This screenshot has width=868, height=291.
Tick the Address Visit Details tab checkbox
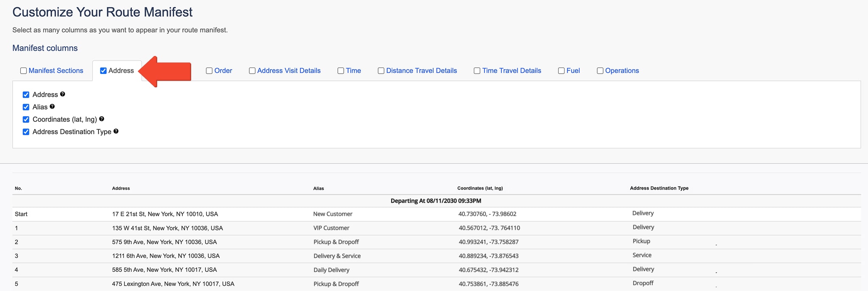pos(252,71)
